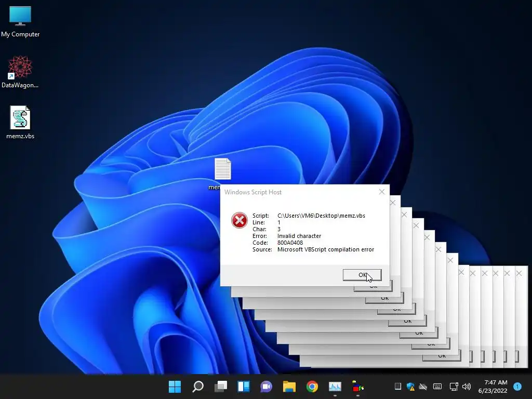Open the touch keyboard tray icon
This screenshot has height=399, width=532.
[x=437, y=386]
